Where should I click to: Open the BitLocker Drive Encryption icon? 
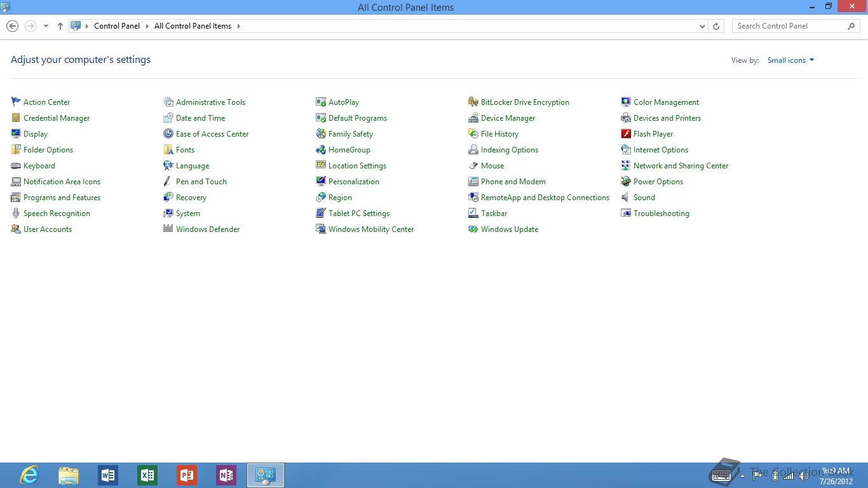[473, 102]
